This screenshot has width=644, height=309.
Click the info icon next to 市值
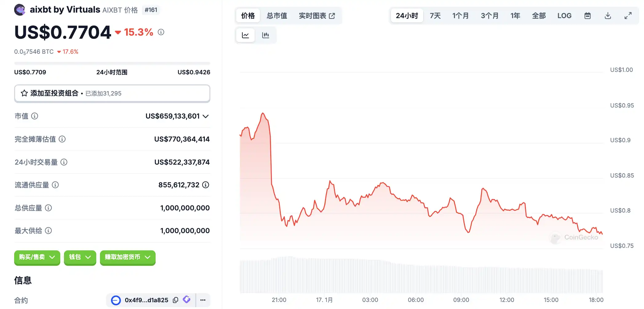click(x=35, y=116)
